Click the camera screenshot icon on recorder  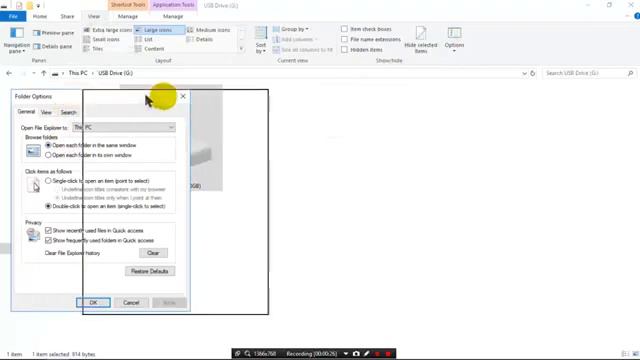pyautogui.click(x=356, y=353)
